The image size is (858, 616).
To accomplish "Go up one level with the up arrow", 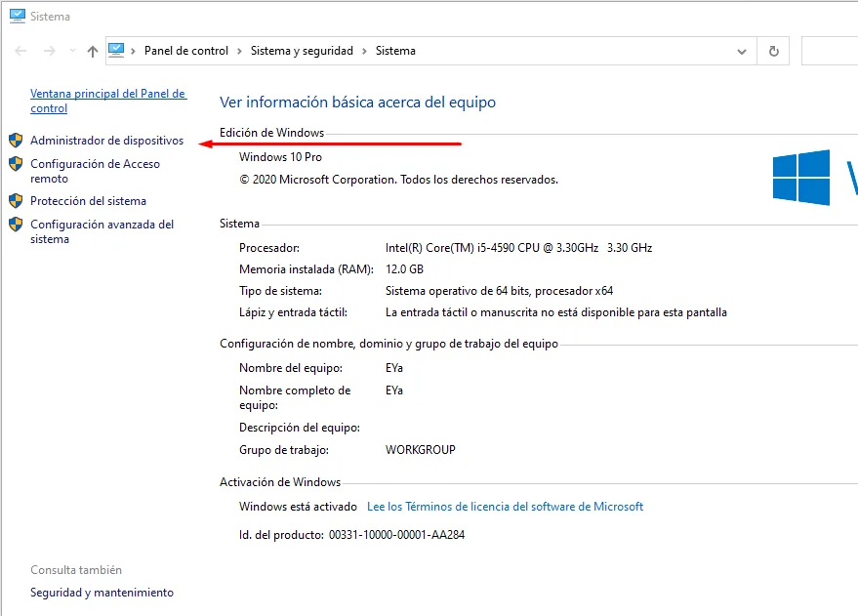I will 92,51.
